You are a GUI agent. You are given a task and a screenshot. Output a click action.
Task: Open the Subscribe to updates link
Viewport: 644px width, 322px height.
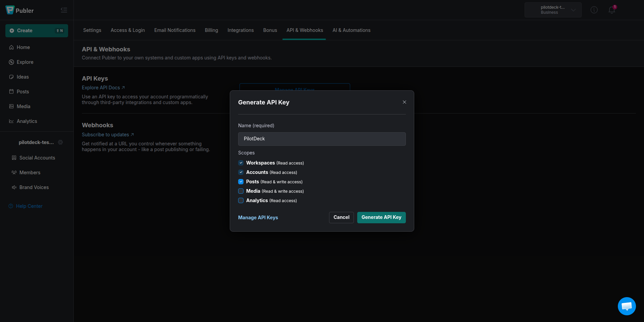coord(108,135)
